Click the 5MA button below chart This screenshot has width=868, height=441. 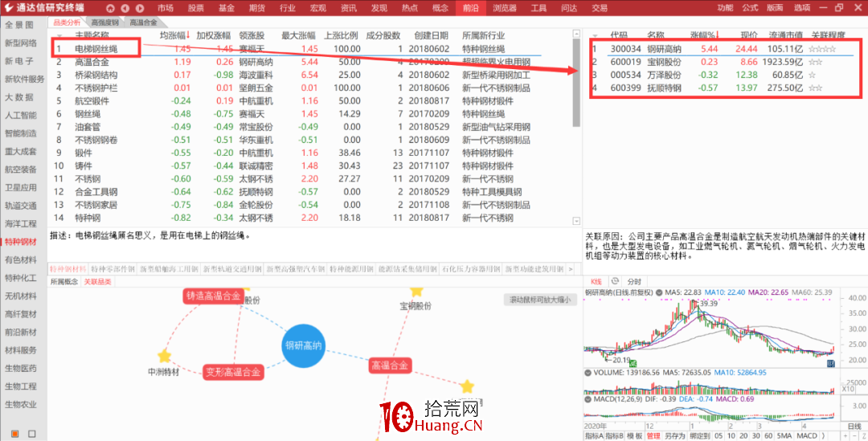tap(784, 435)
